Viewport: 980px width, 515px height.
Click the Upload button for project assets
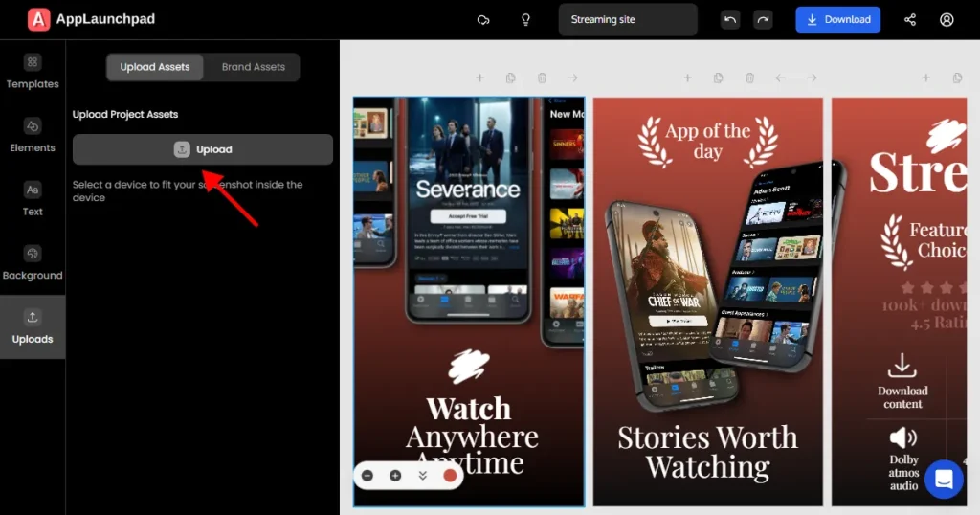click(x=203, y=149)
